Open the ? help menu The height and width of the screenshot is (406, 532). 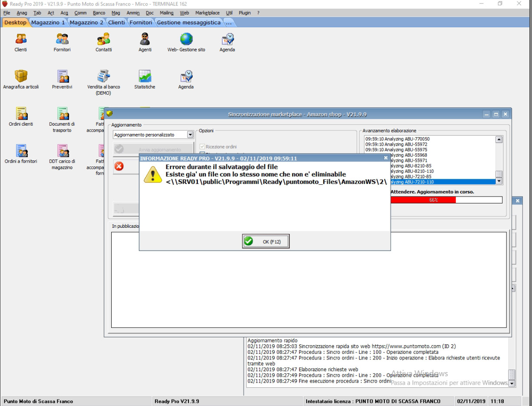258,13
